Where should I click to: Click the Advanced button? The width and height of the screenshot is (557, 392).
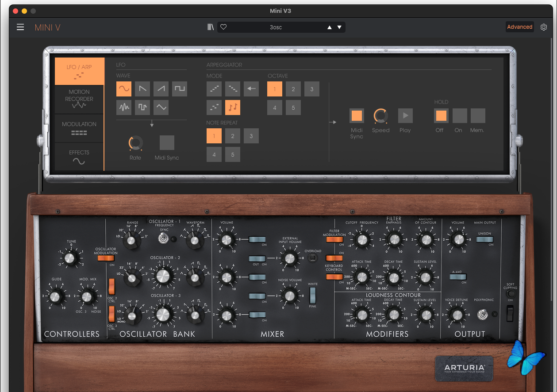[x=519, y=27]
